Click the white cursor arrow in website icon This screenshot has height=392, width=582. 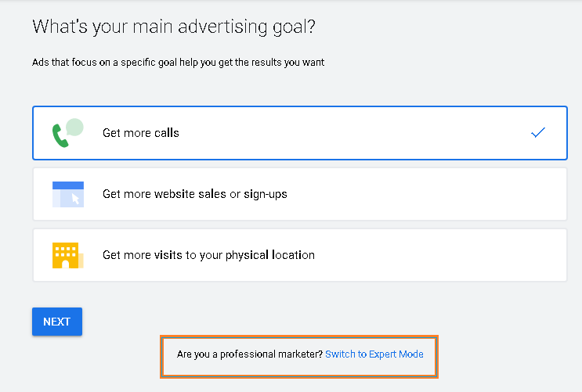75,199
